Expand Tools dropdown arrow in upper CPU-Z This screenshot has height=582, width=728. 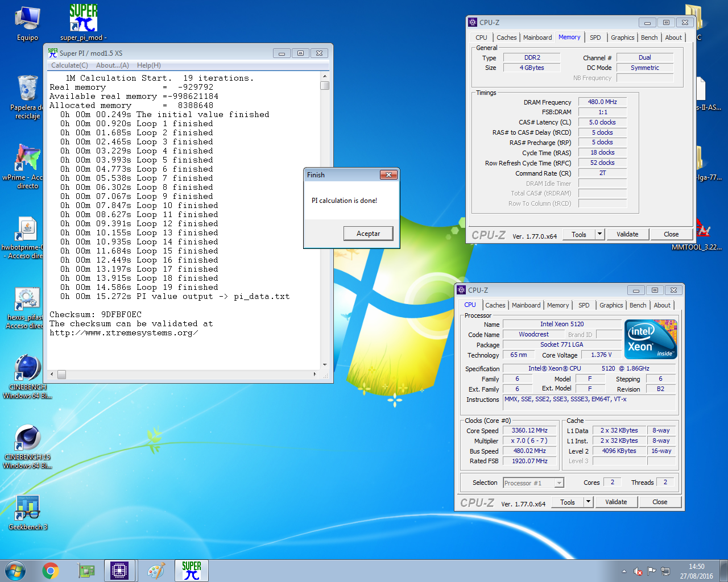pyautogui.click(x=599, y=234)
